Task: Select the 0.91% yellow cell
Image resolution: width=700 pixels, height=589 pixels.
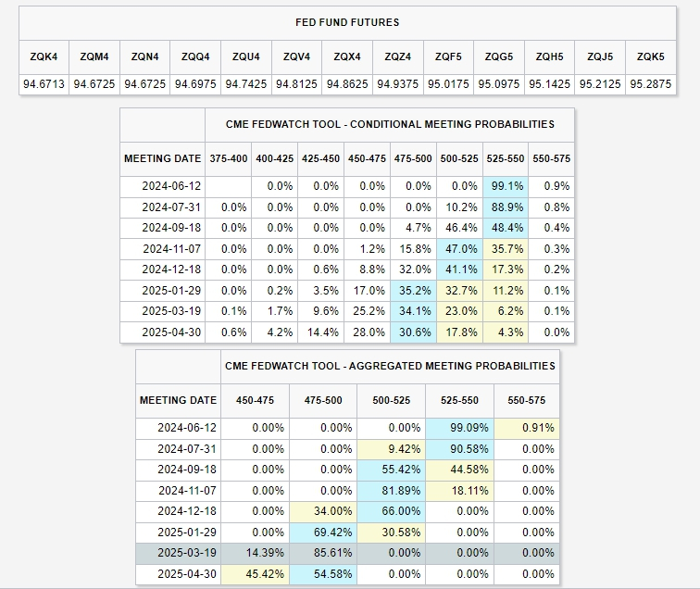Action: pyautogui.click(x=527, y=428)
